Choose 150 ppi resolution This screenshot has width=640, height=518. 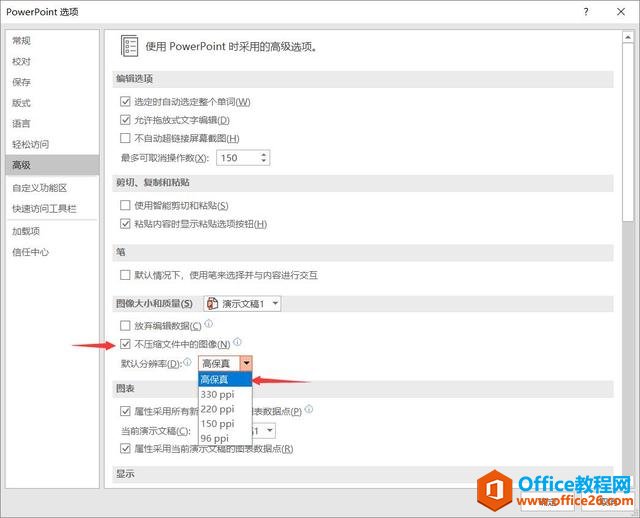click(225, 424)
